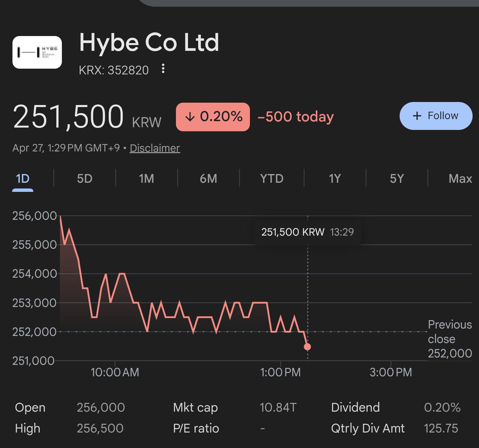Click the High value 256,500
479x448 pixels.
[100, 428]
